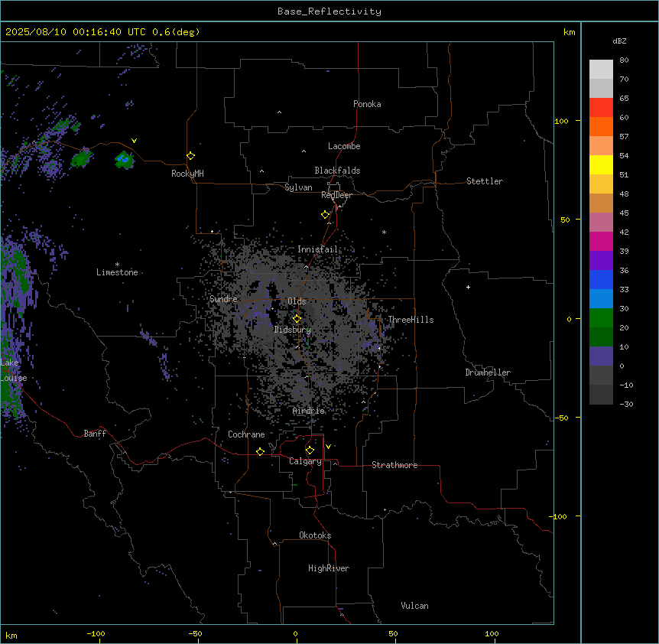659x644 pixels.
Task: Pick the orange 57-60 dBZ legend color
Action: pyautogui.click(x=601, y=126)
